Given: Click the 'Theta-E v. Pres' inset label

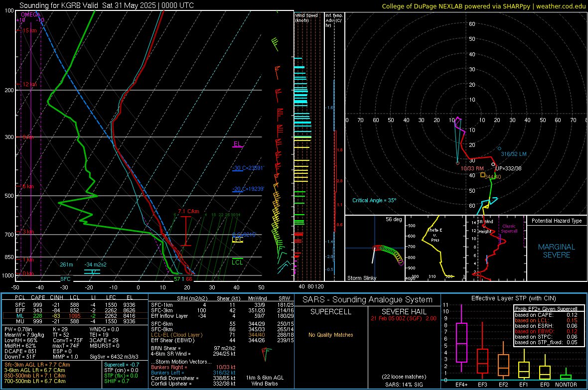Looking at the screenshot, I should (435, 235).
